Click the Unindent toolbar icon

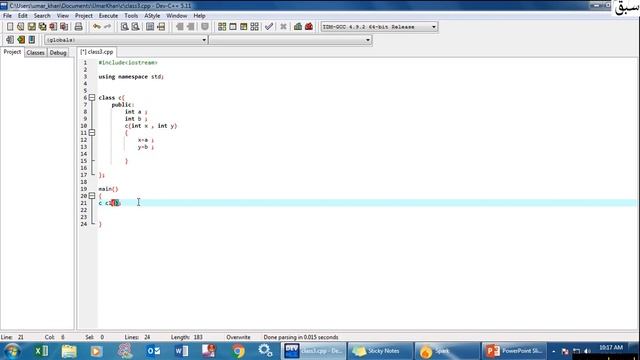coord(190,27)
